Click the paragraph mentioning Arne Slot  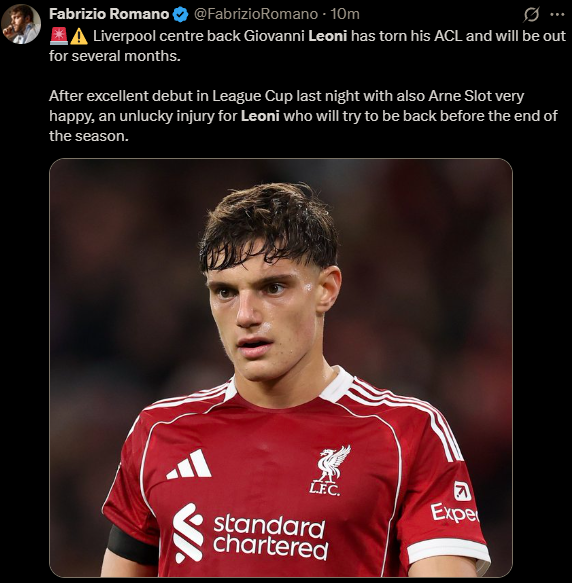[x=303, y=116]
